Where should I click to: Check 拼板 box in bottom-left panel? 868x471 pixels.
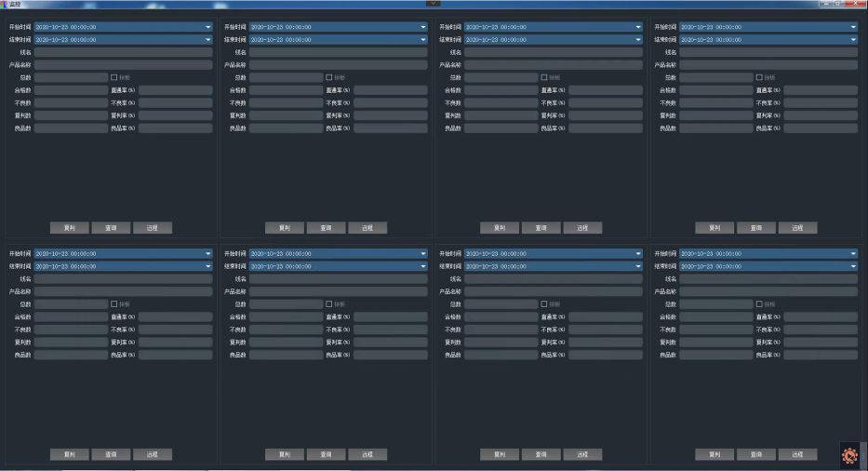[114, 303]
